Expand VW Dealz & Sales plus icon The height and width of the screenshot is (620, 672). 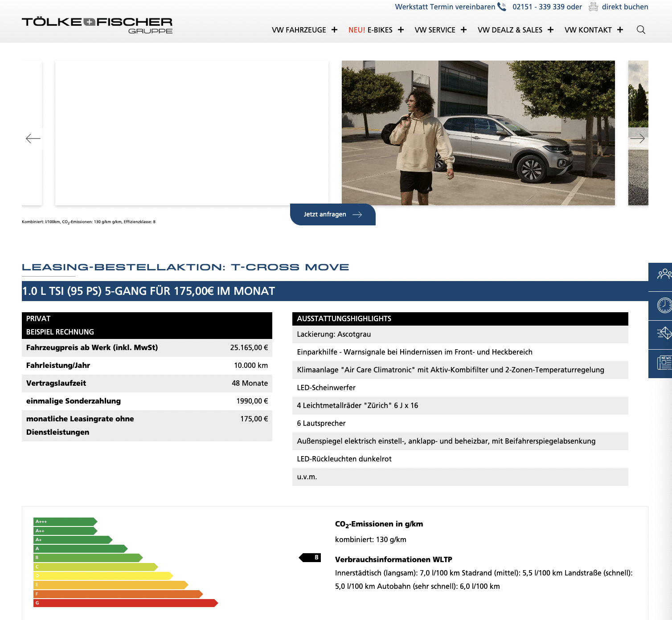pyautogui.click(x=550, y=30)
